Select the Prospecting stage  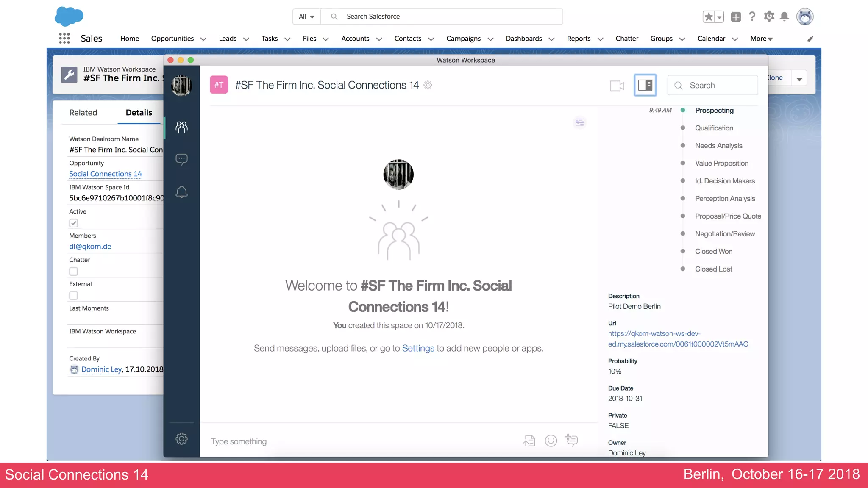click(714, 110)
